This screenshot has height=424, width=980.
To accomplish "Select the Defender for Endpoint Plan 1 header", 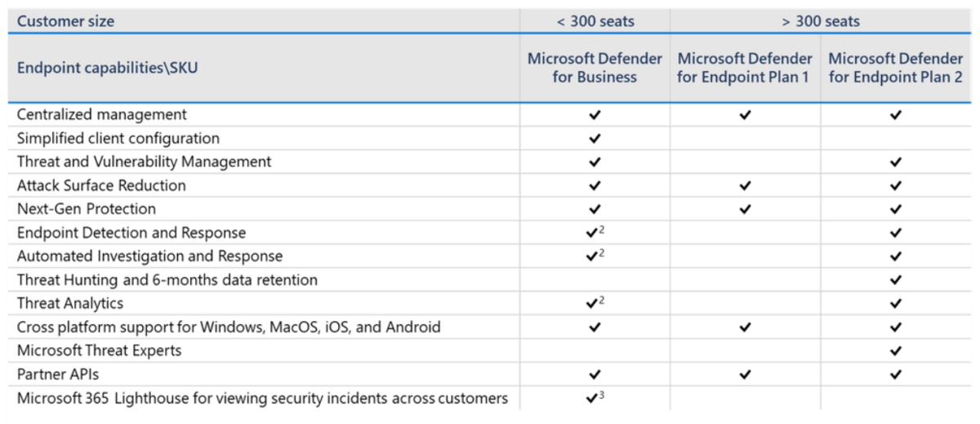I will 745,68.
